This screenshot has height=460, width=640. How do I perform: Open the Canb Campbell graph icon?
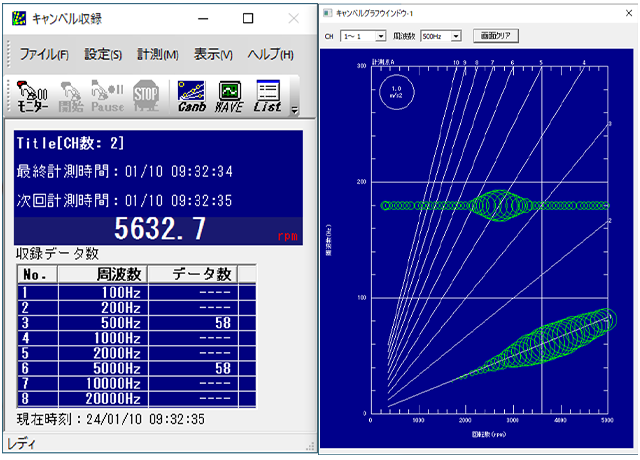pos(191,97)
